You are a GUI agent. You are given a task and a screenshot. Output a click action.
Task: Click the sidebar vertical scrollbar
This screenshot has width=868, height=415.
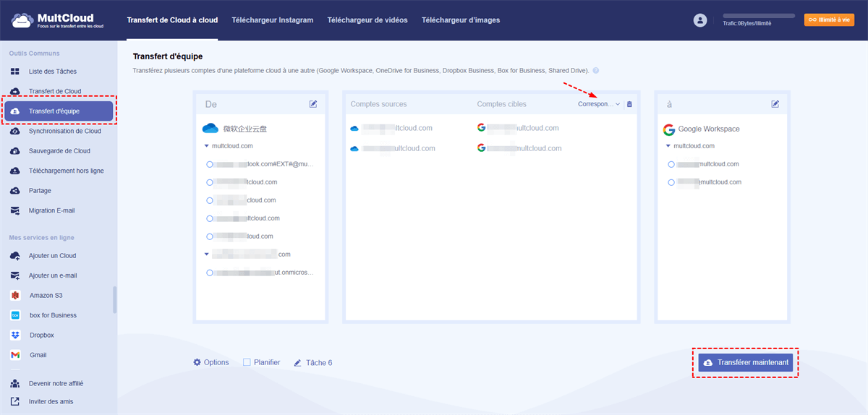114,299
